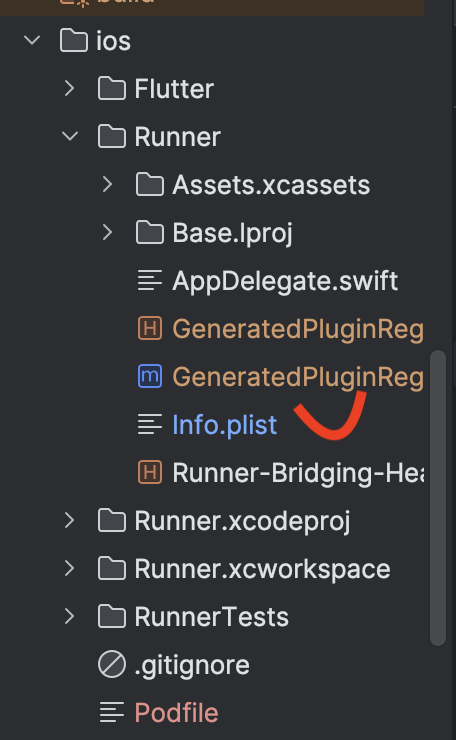
Task: Click the Runner.xcodeproj folder icon
Action: [112, 521]
